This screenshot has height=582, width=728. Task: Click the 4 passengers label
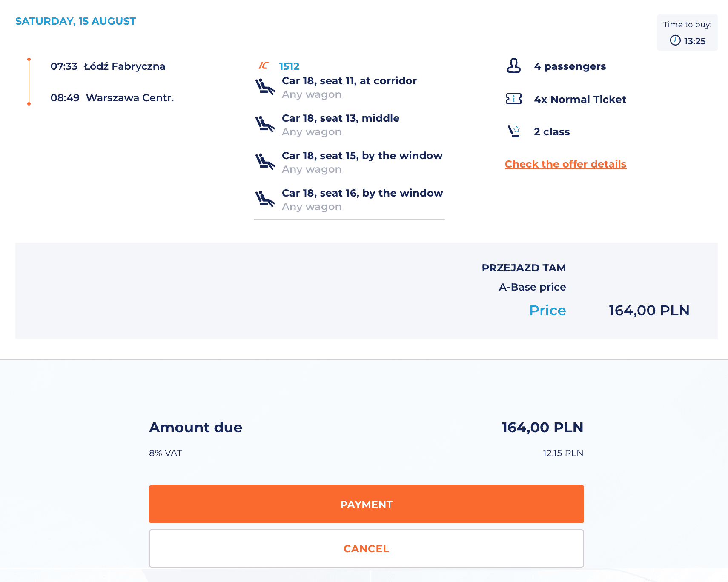tap(570, 66)
